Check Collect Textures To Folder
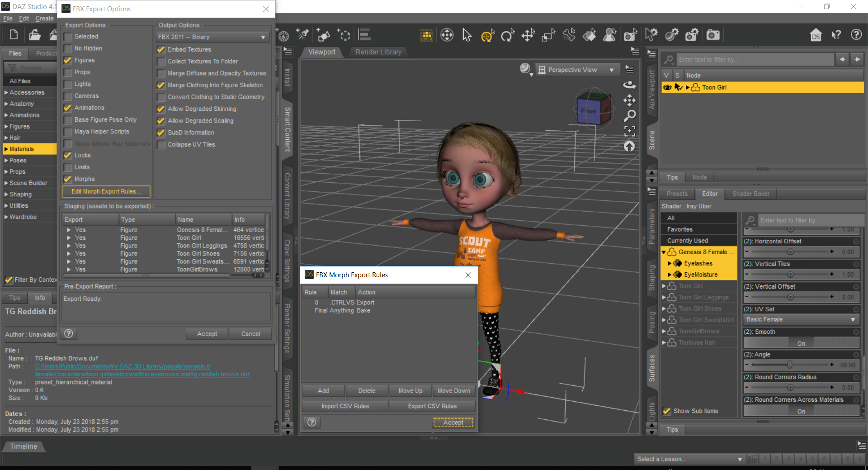The height and width of the screenshot is (470, 868). 161,62
